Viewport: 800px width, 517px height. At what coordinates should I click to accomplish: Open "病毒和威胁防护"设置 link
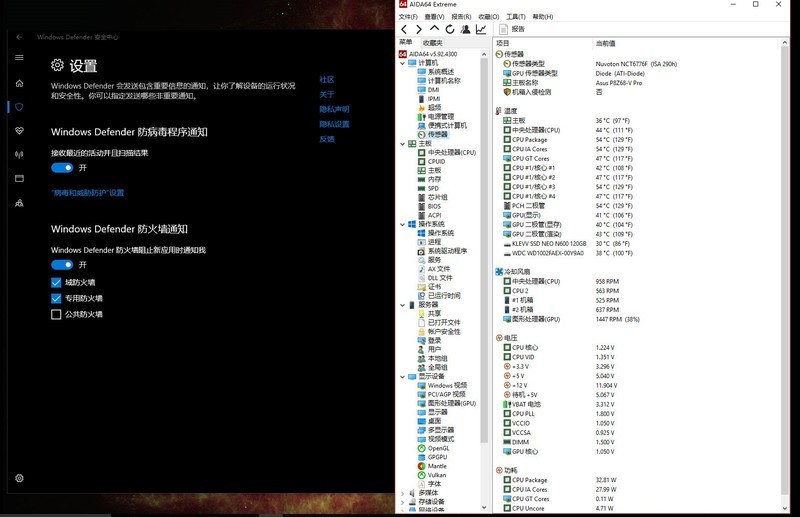tap(87, 193)
